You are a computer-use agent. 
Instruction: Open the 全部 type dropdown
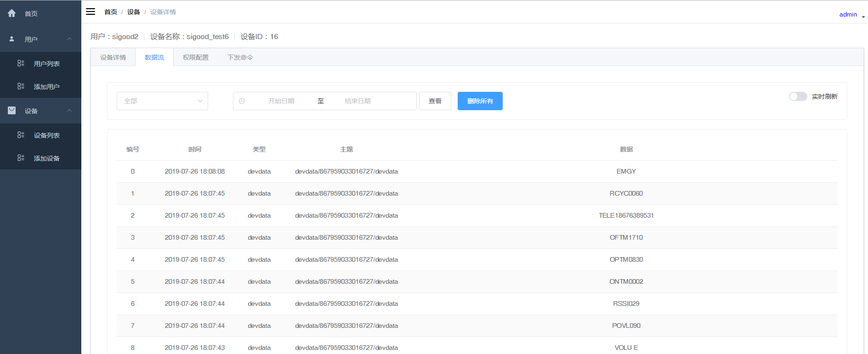click(162, 101)
